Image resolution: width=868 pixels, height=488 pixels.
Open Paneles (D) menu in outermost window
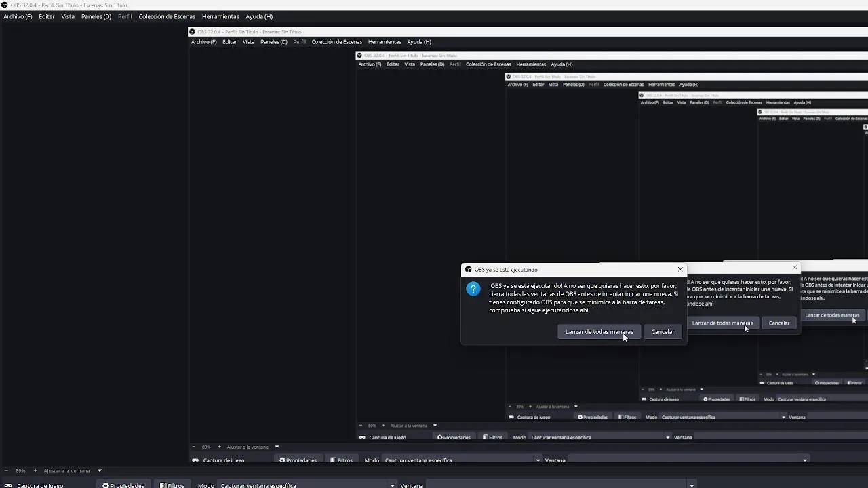pyautogui.click(x=96, y=16)
